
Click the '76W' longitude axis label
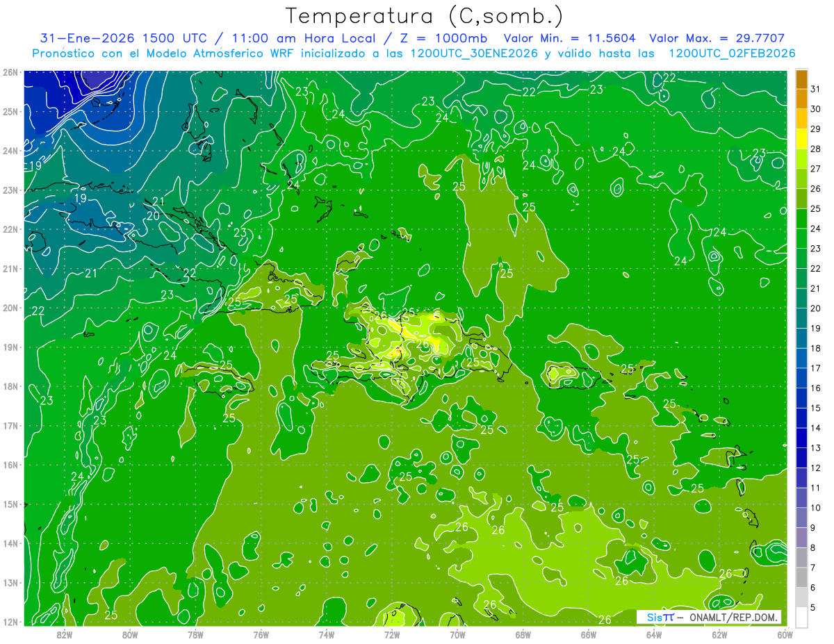(x=261, y=634)
